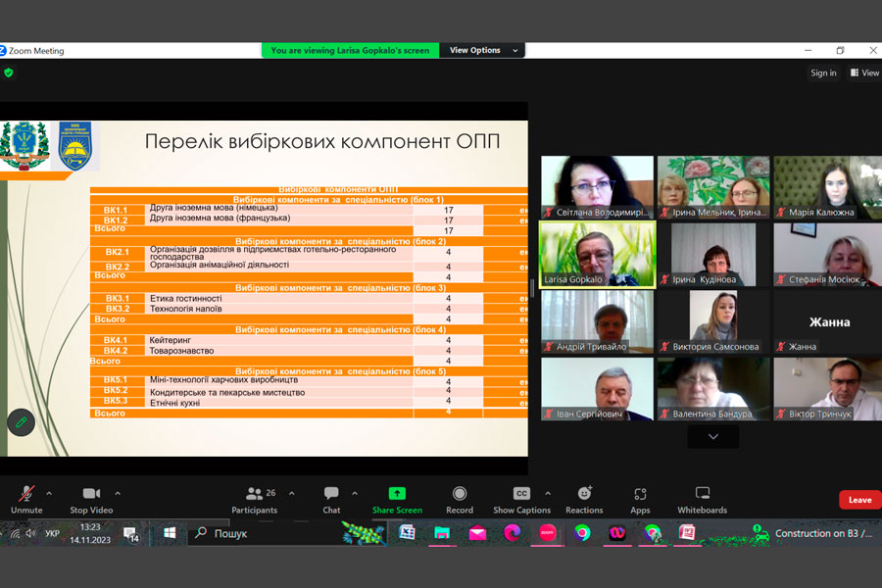882x588 pixels.
Task: Click the lizard search highlight icon in taskbar
Action: (x=364, y=533)
